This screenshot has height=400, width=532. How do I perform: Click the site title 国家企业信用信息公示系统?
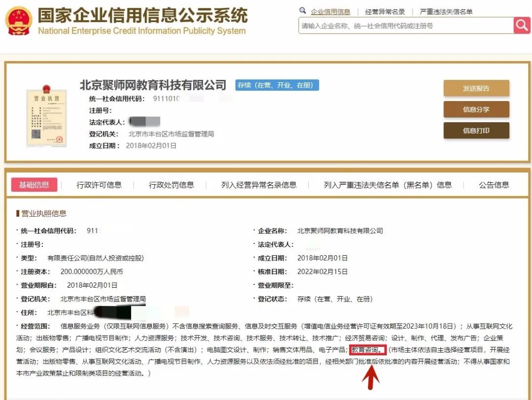pyautogui.click(x=143, y=15)
